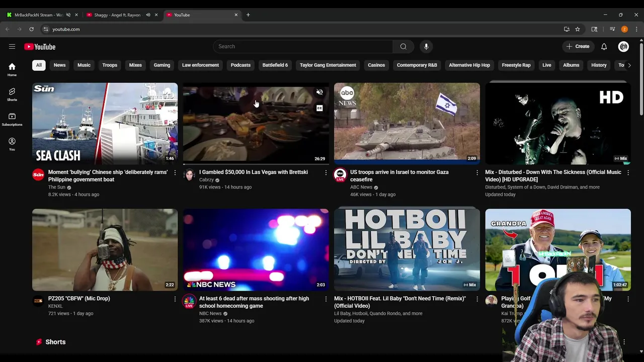Open the YouTube hamburger guide menu

pyautogui.click(x=12, y=46)
